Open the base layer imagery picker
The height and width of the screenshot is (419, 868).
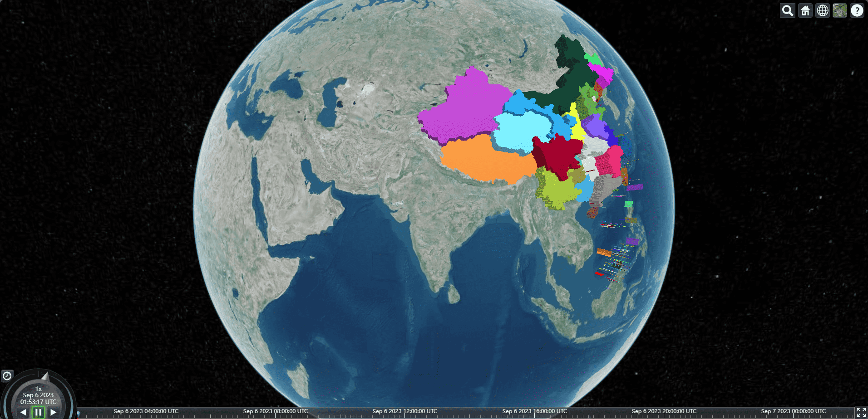[840, 10]
